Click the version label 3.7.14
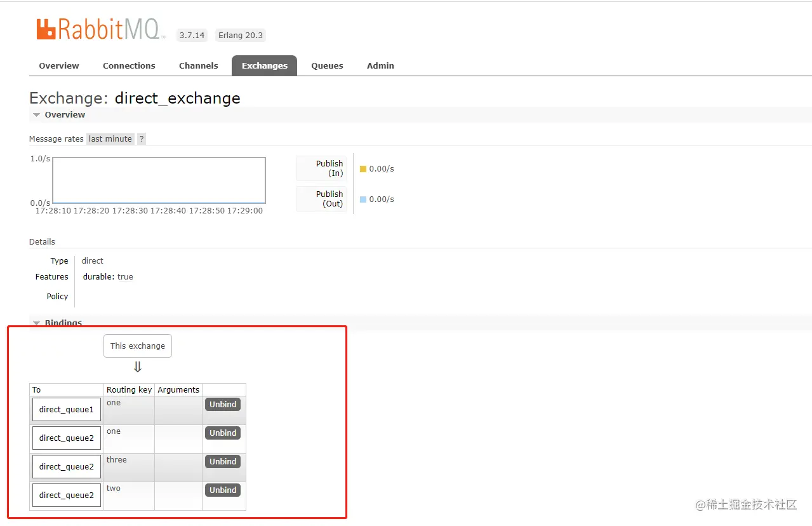The width and height of the screenshot is (812, 526). [x=192, y=36]
